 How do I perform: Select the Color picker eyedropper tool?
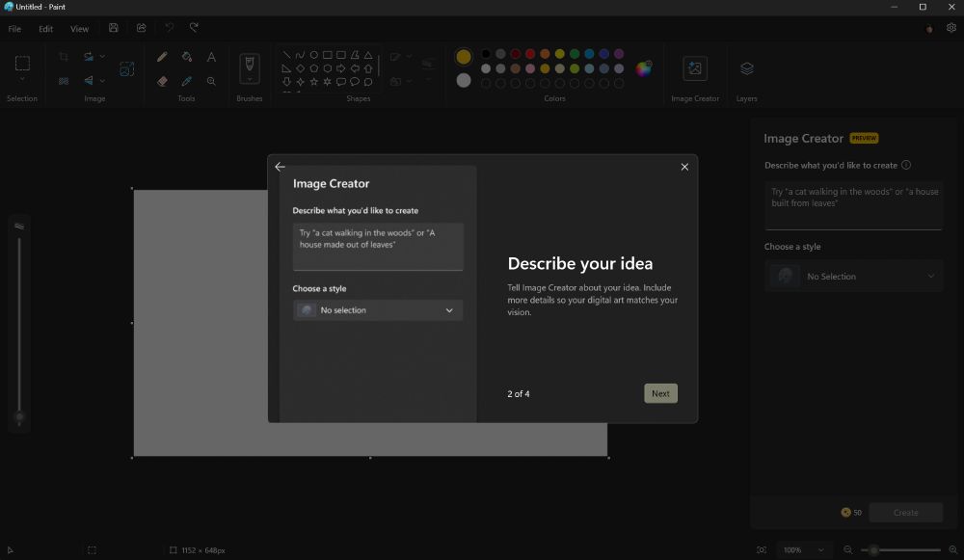click(x=187, y=81)
